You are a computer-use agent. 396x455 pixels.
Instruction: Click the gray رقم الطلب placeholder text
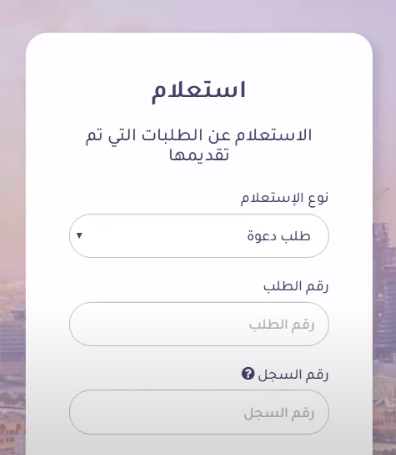coord(282,324)
